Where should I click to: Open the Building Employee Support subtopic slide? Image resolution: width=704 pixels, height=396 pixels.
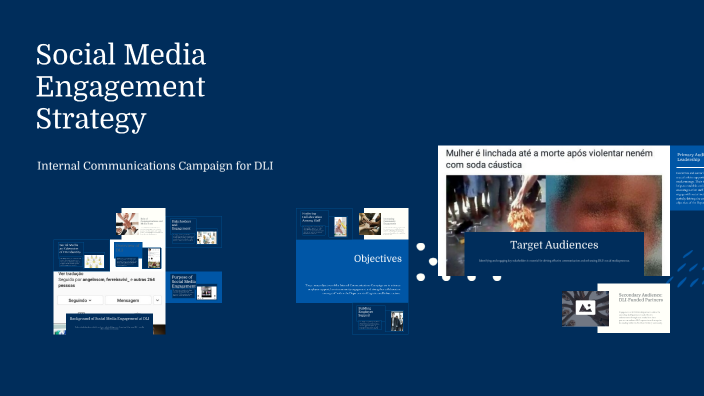[x=380, y=319]
